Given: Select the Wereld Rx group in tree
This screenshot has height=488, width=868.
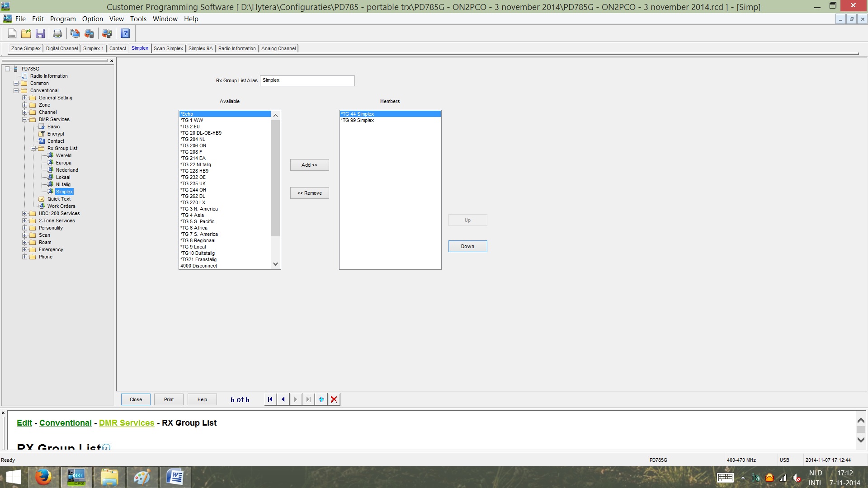Looking at the screenshot, I should [64, 155].
